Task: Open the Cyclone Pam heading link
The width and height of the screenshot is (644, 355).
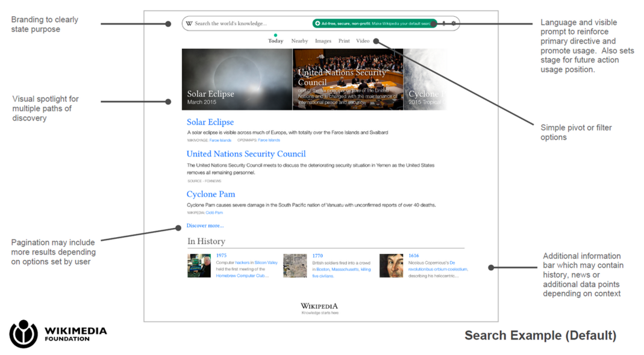Action: [x=211, y=194]
